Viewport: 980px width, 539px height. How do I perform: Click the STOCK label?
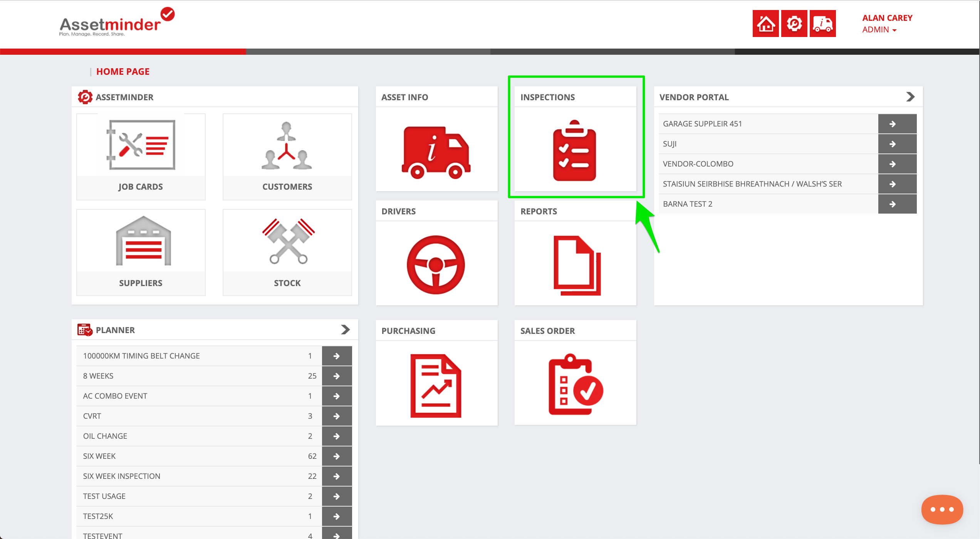pos(287,283)
